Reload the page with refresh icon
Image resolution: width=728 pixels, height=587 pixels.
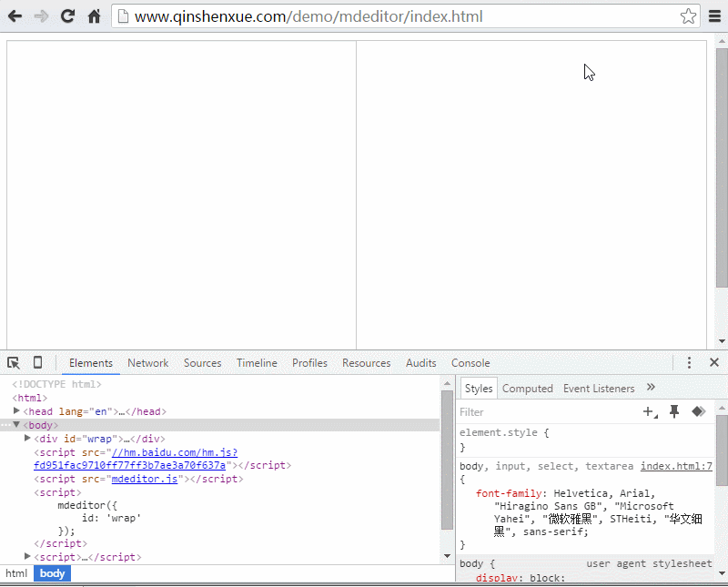(x=67, y=16)
